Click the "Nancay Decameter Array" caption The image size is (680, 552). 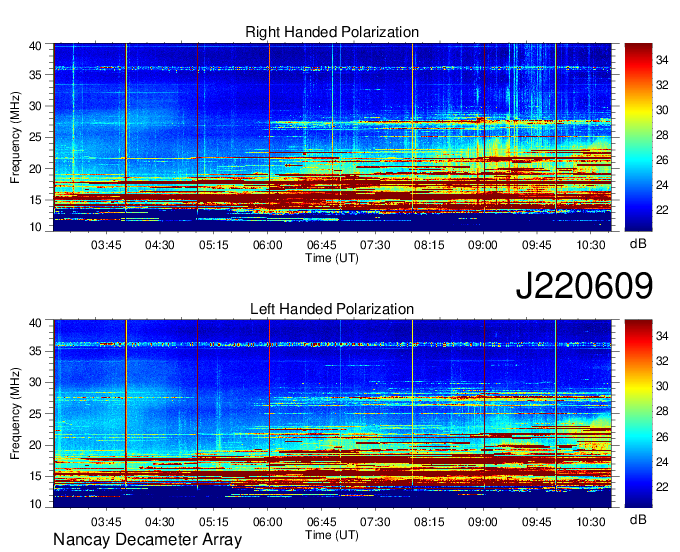tap(147, 540)
